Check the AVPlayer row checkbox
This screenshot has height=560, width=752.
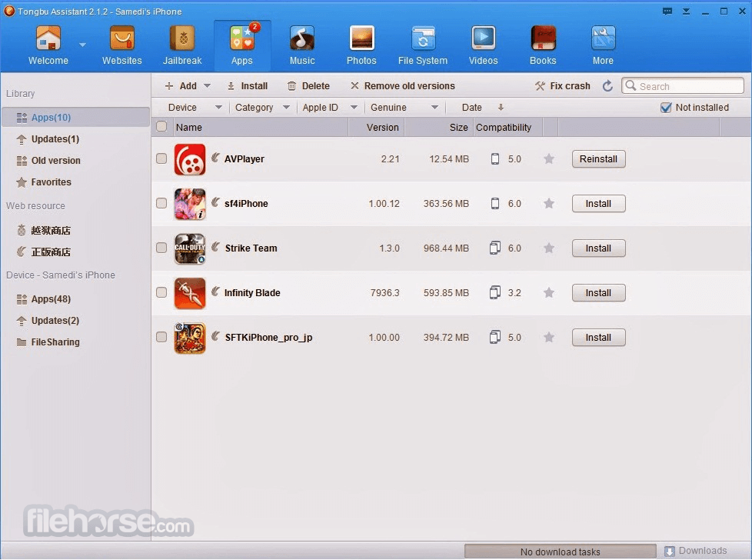[161, 158]
